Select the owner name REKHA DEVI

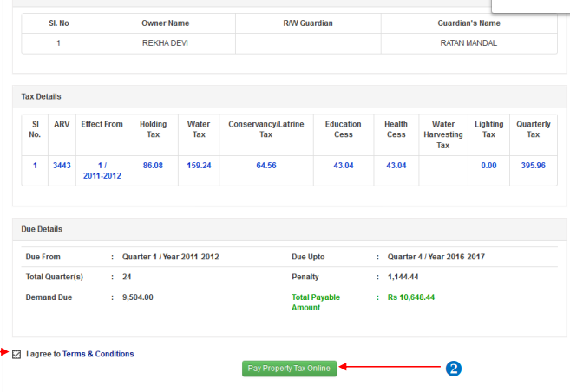tap(165, 42)
